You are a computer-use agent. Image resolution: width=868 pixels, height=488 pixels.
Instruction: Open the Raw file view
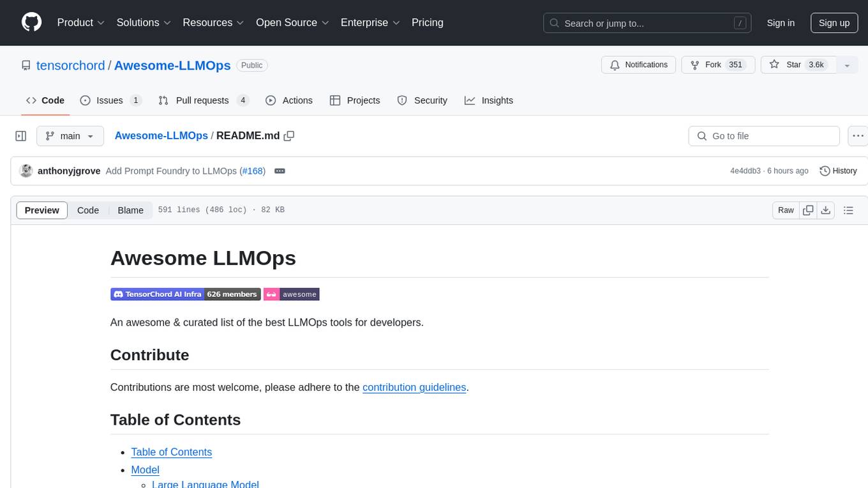786,210
